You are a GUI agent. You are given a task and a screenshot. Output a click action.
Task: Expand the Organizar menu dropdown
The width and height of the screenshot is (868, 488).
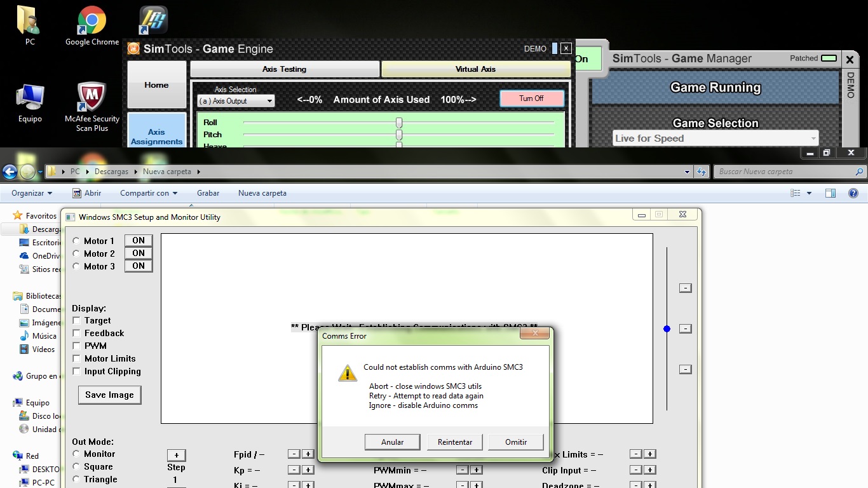coord(32,193)
